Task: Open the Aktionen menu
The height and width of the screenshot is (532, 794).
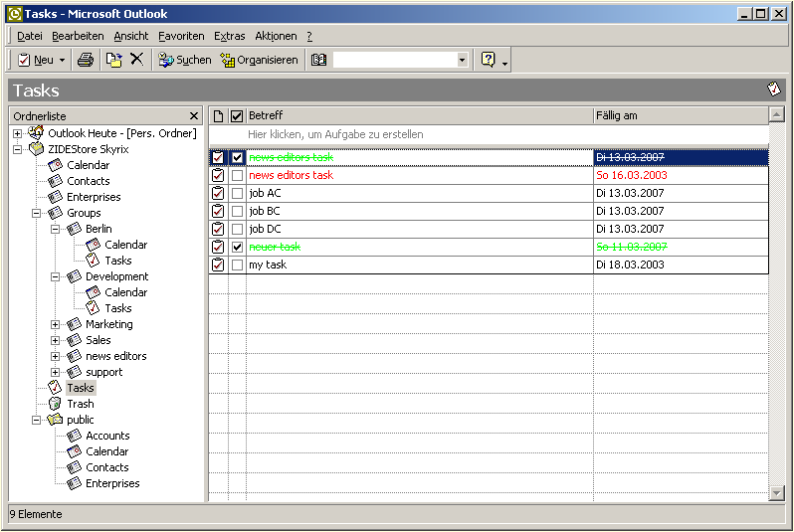Action: [276, 36]
